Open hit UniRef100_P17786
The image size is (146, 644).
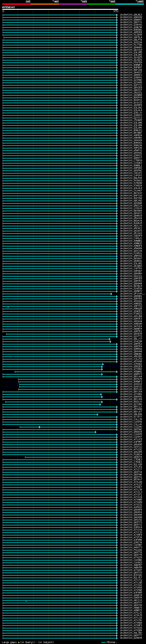pyautogui.click(x=131, y=45)
